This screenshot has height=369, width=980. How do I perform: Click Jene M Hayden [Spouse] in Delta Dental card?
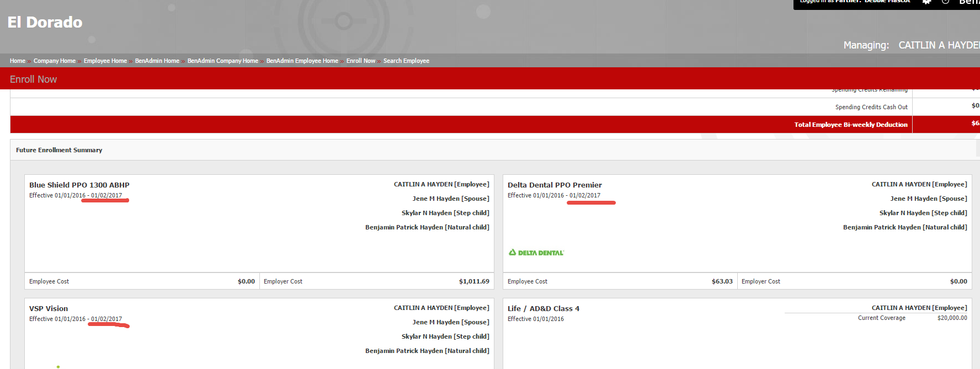pyautogui.click(x=929, y=199)
